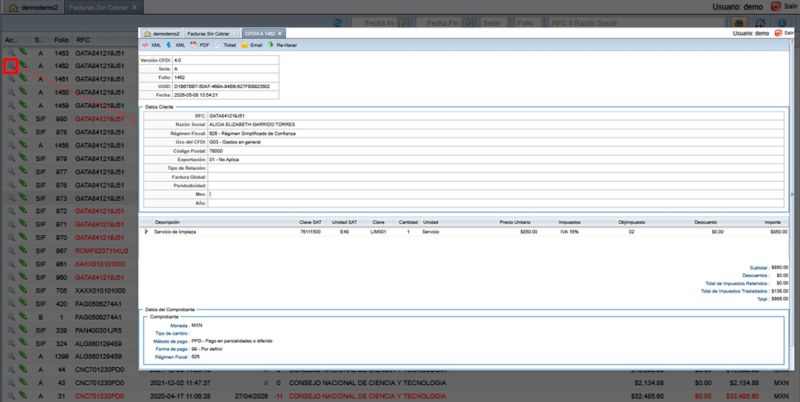800x402 pixels.
Task: Click the green tag icon for folio 978
Action: (23, 132)
